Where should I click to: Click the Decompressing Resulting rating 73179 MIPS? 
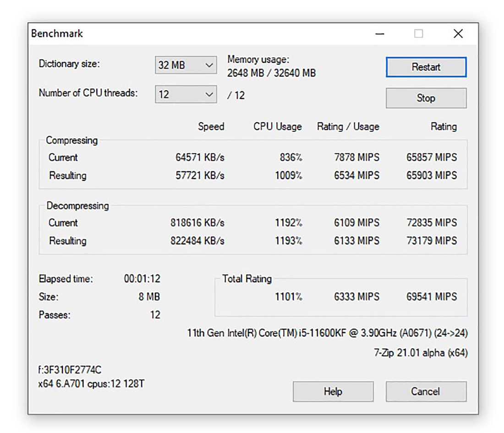coord(431,241)
